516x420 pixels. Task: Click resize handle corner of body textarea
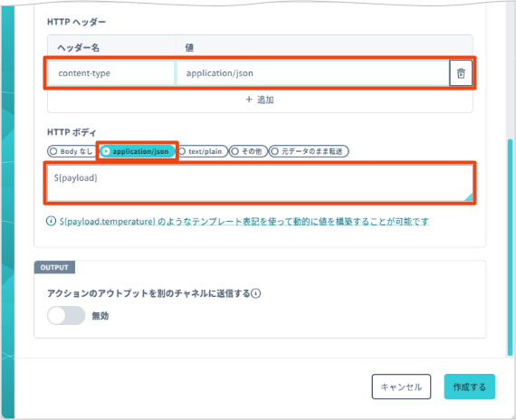click(x=469, y=196)
